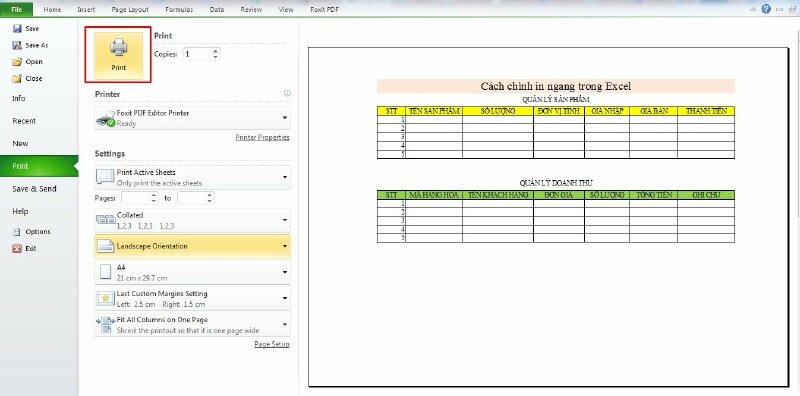Select the Print backstage item

39,166
